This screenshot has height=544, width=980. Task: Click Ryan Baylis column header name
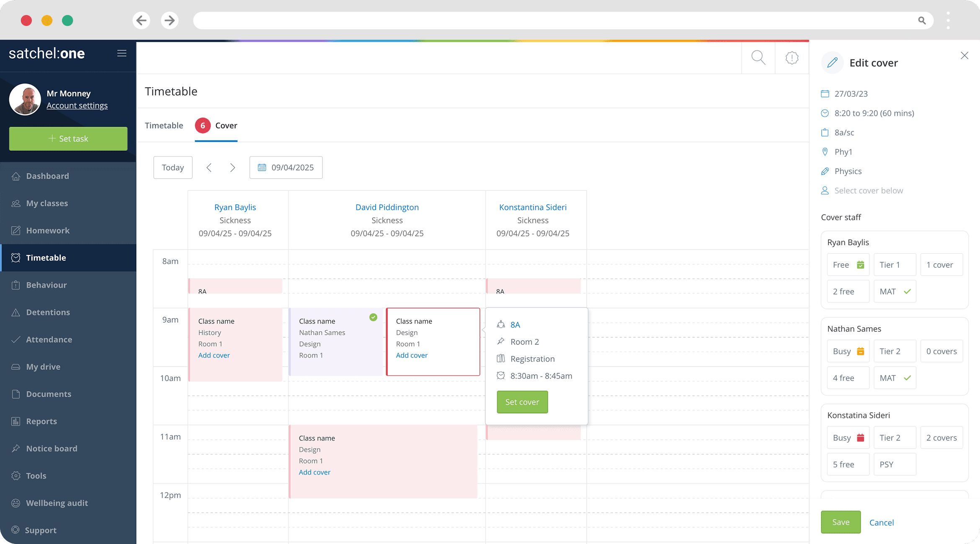pyautogui.click(x=235, y=207)
